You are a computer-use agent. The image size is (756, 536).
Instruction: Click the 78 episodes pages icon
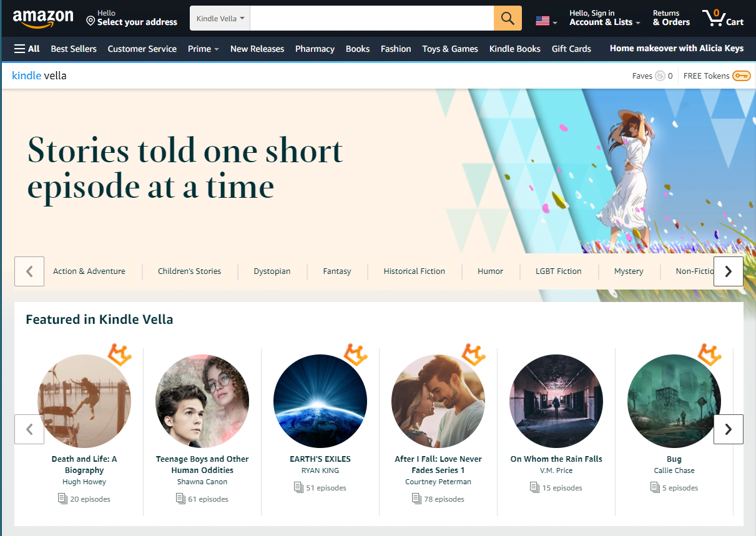tap(416, 499)
